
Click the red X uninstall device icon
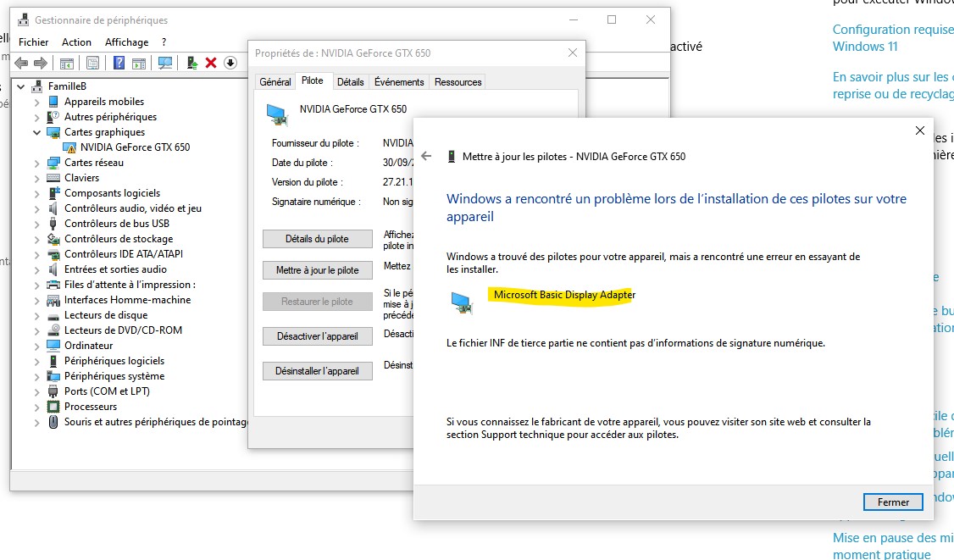point(211,63)
